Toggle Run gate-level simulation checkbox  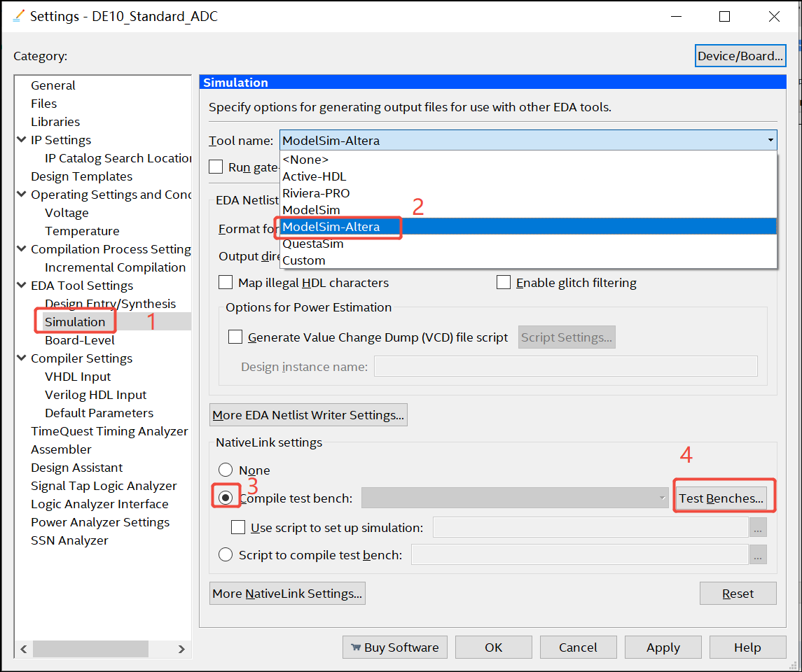tap(216, 167)
